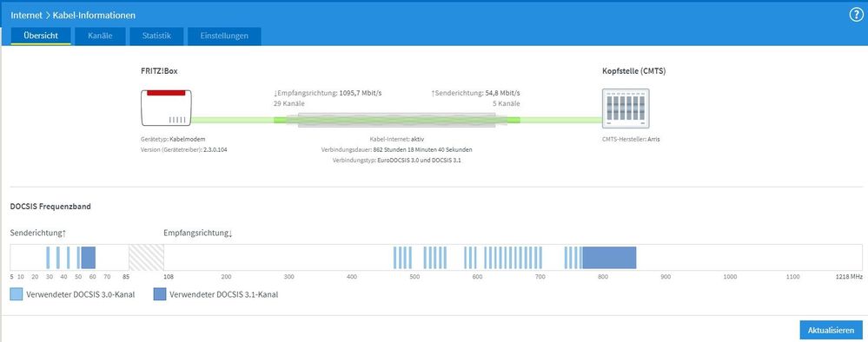Click the DOCSIS 3.1 legend swatch
The width and height of the screenshot is (868, 342).
pyautogui.click(x=159, y=294)
